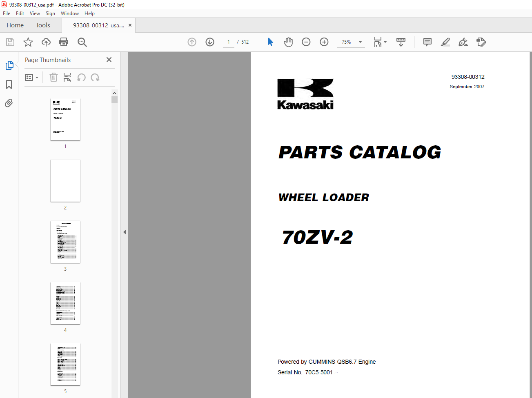This screenshot has height=398, width=532.
Task: Collapse the navigation pane arrow
Action: coord(125,232)
